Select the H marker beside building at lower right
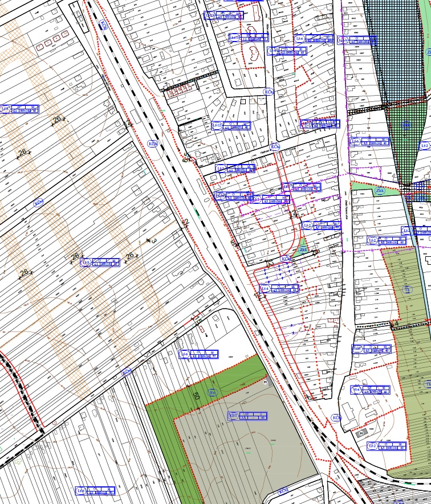 coord(360,435)
